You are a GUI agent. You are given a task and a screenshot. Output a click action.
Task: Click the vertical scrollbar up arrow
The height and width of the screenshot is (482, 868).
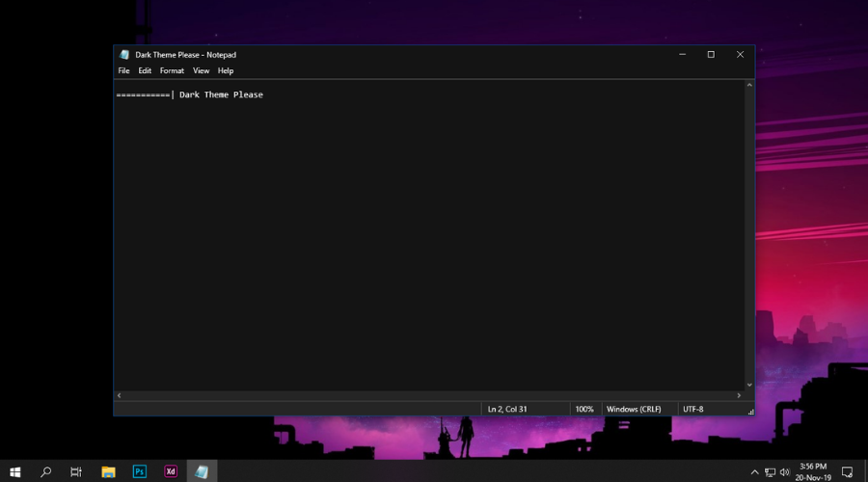point(749,85)
